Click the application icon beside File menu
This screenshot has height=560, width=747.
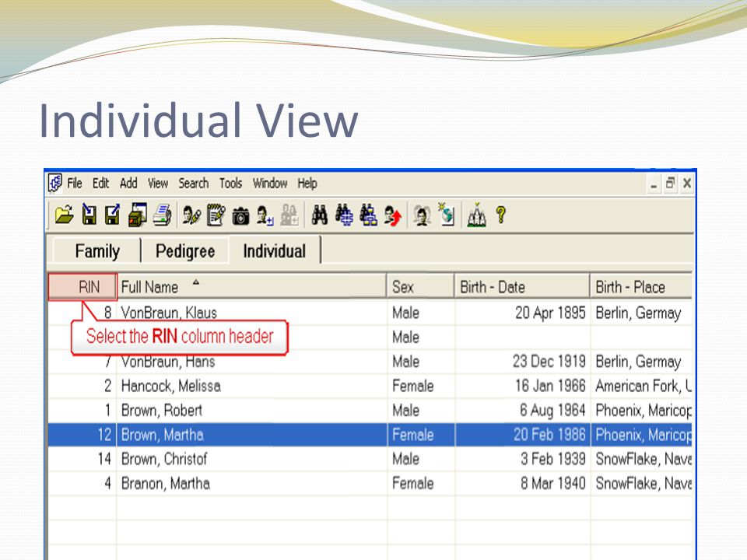[x=54, y=184]
